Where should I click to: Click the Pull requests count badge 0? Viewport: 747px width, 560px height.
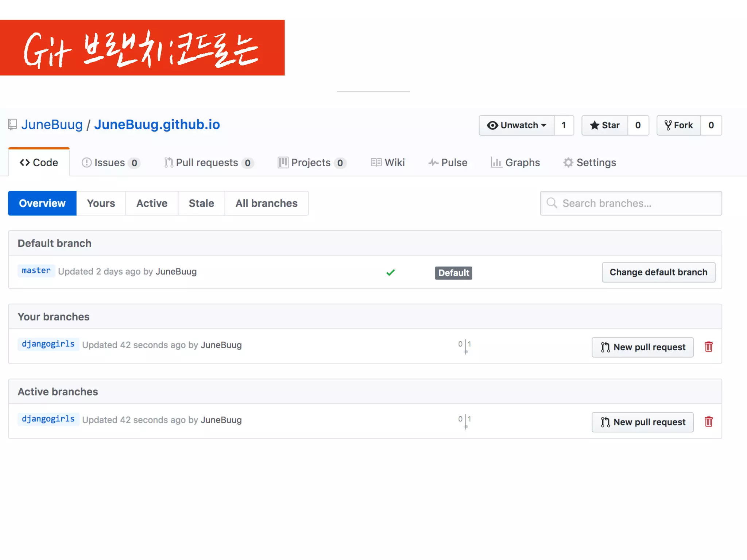click(248, 163)
